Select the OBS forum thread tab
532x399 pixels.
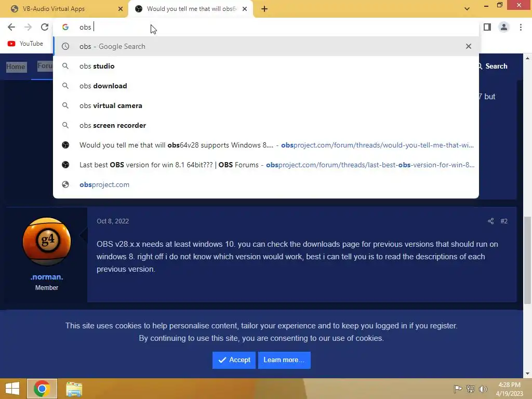[191, 9]
